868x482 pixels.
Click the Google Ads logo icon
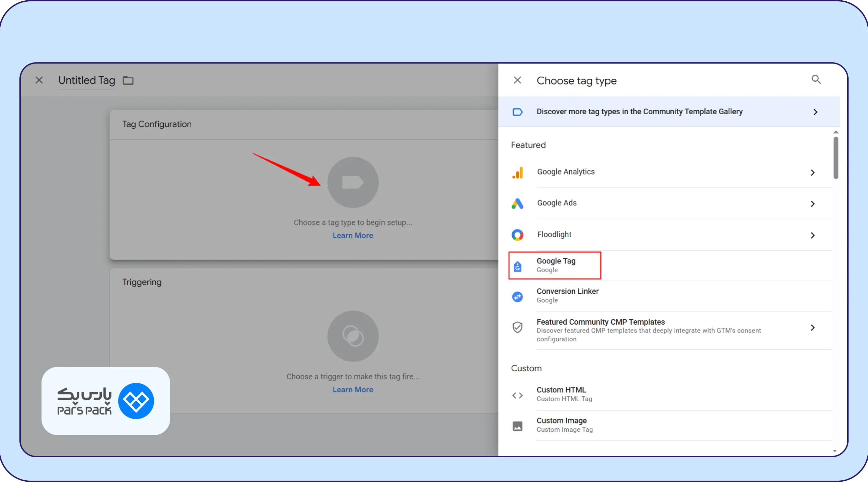point(517,203)
